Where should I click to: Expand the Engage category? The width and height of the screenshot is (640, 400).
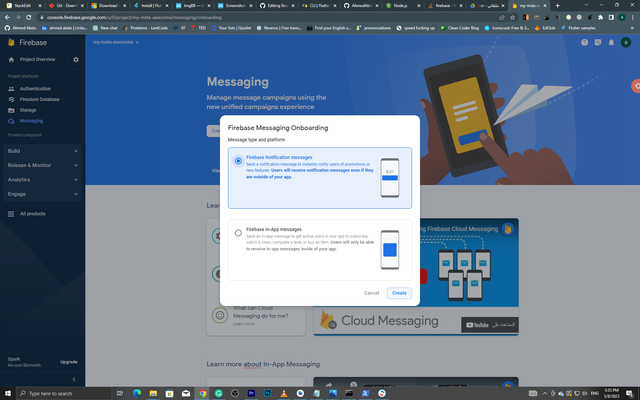click(x=42, y=194)
